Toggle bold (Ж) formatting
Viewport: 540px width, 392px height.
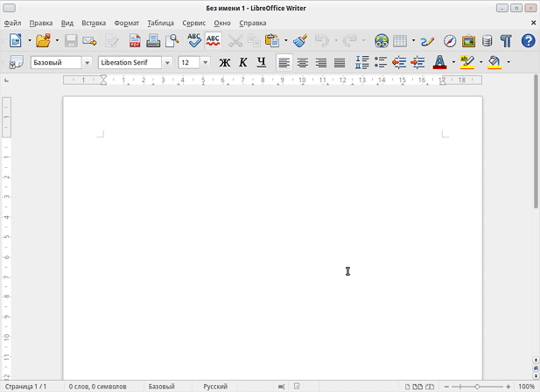[225, 62]
